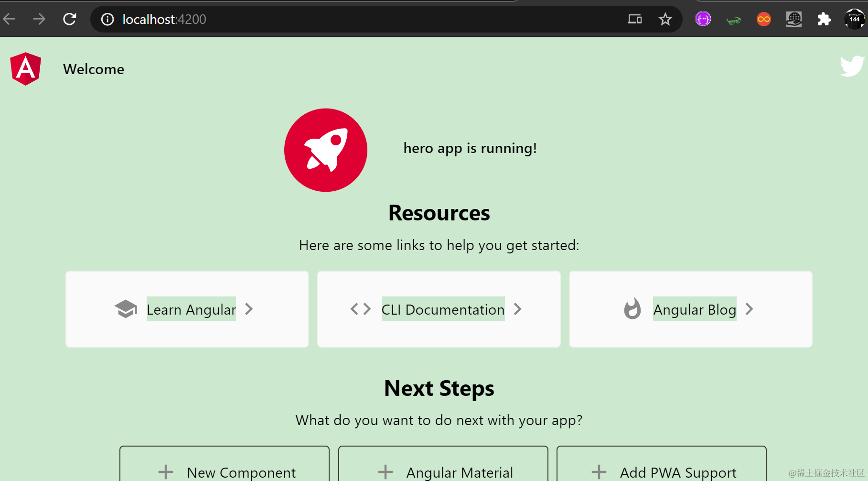Open the cast/device screen icon in address bar
Screen dimensions: 868x481
tap(635, 19)
